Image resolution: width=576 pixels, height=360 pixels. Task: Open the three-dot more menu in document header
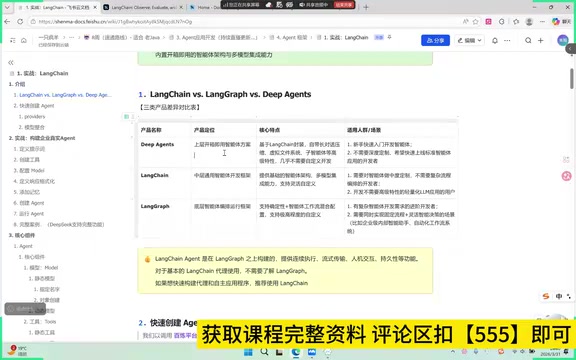point(507,40)
